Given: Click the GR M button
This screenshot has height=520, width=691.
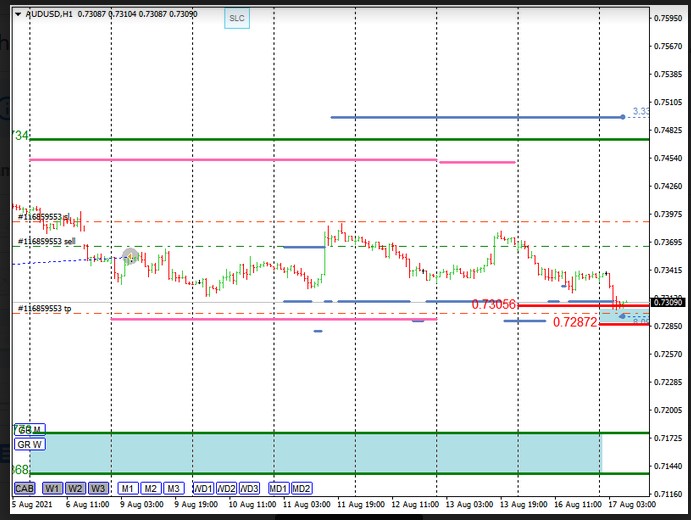Looking at the screenshot, I should [x=30, y=430].
